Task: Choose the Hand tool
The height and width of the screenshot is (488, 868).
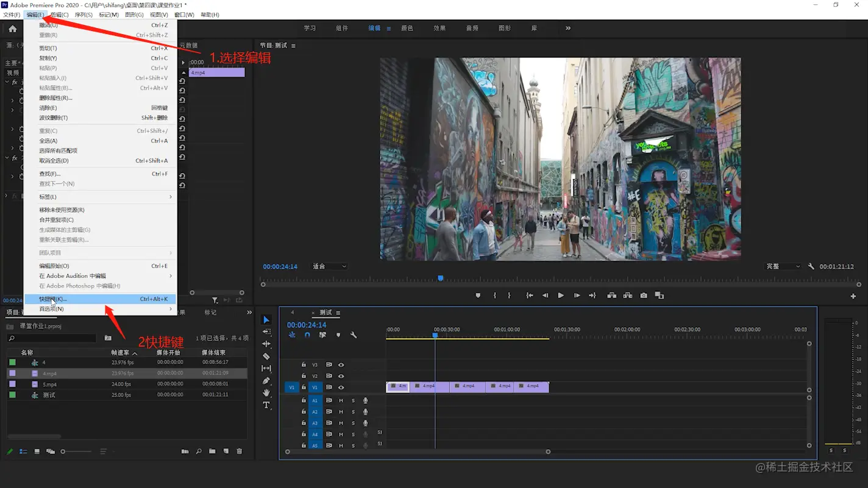Action: pyautogui.click(x=266, y=393)
